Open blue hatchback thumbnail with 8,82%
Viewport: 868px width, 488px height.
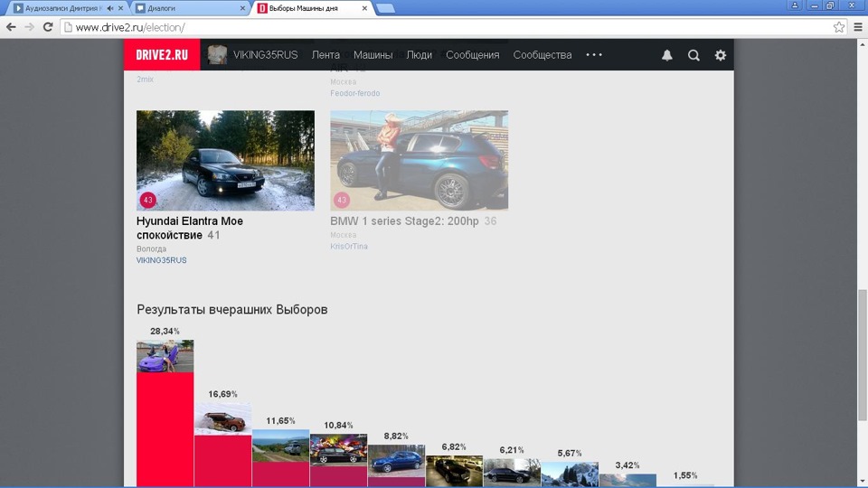(396, 461)
